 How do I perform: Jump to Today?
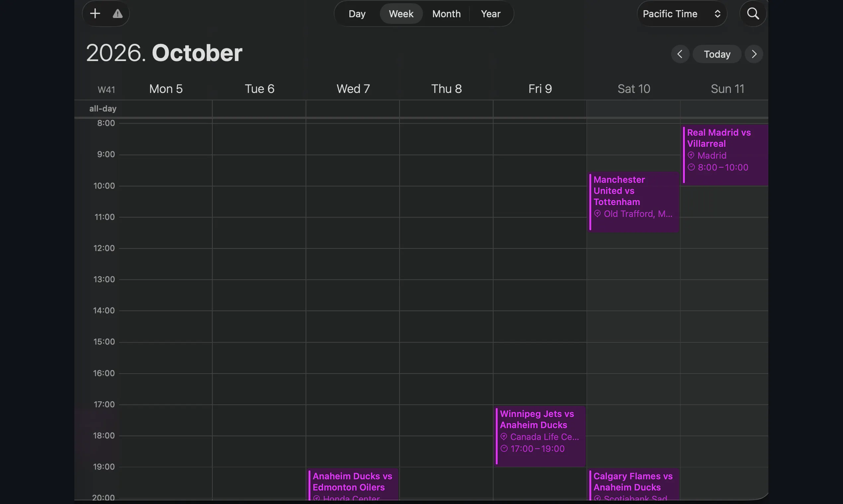pos(717,54)
